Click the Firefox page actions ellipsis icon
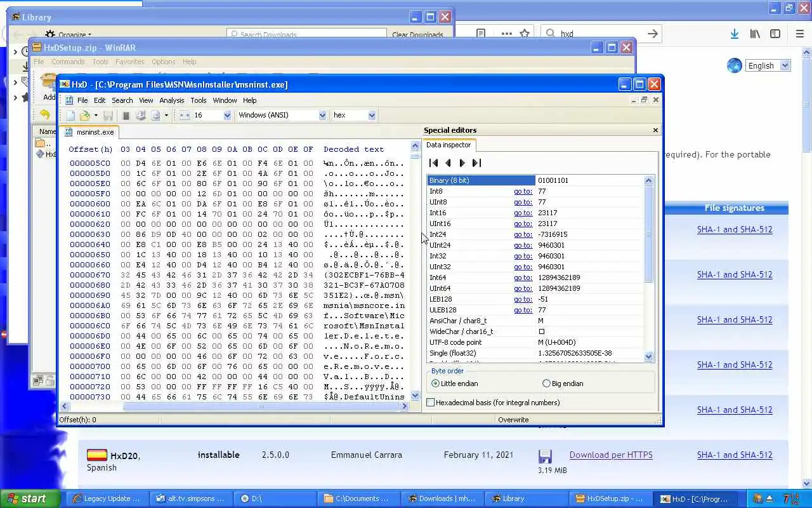Screen dimensions: 812x508 coord(506,34)
